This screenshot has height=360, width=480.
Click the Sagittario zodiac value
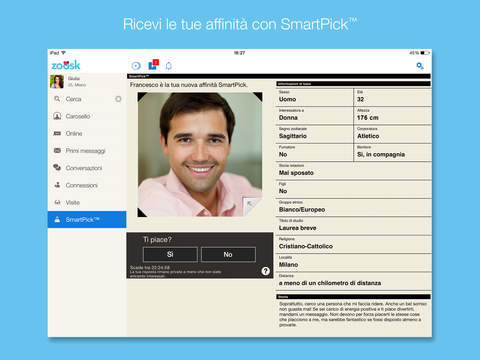click(x=293, y=136)
